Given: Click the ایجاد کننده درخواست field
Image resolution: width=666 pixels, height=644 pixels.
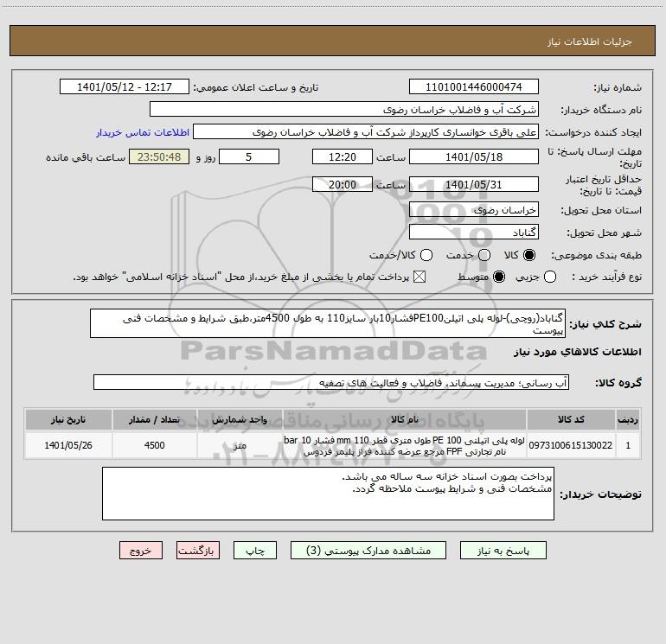Looking at the screenshot, I should coord(366,132).
